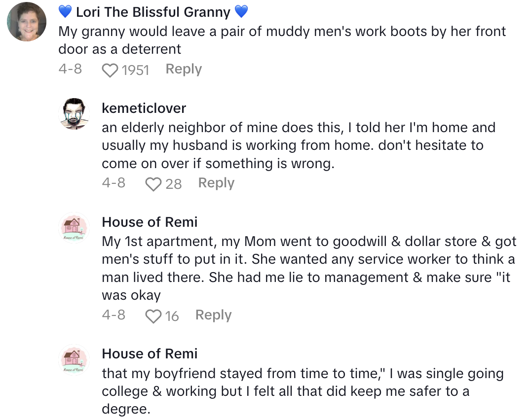This screenshot has width=530, height=420.
Task: Tap the heart on kemeticlover's comment
Action: 153,184
